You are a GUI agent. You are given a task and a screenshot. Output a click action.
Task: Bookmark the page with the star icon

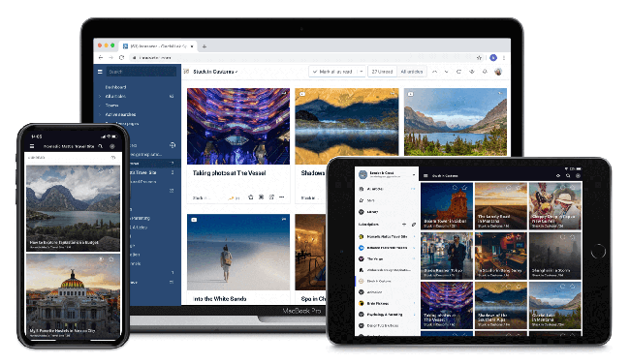pyautogui.click(x=479, y=58)
